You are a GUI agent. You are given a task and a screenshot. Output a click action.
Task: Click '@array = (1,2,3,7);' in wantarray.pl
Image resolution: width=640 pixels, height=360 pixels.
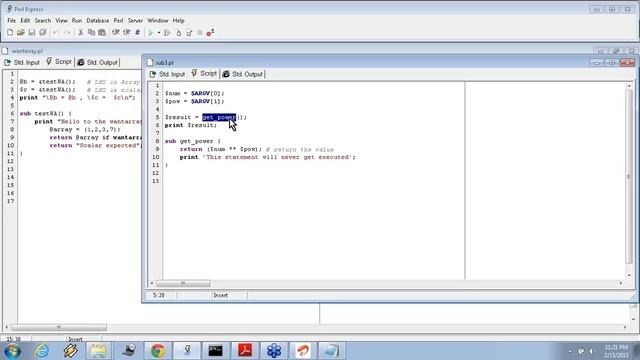[85, 129]
